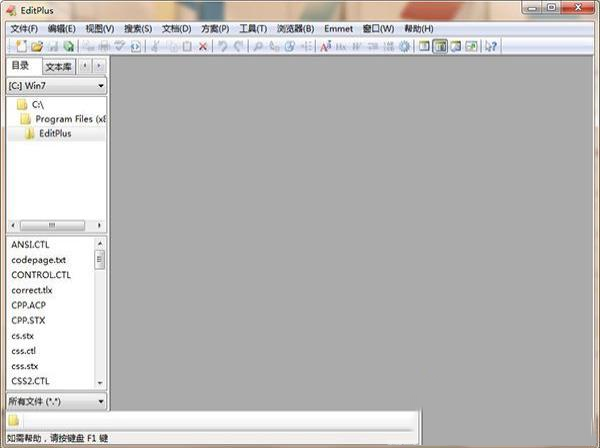The height and width of the screenshot is (448, 600).
Task: Click the window icon left of highlighted one
Action: point(424,46)
